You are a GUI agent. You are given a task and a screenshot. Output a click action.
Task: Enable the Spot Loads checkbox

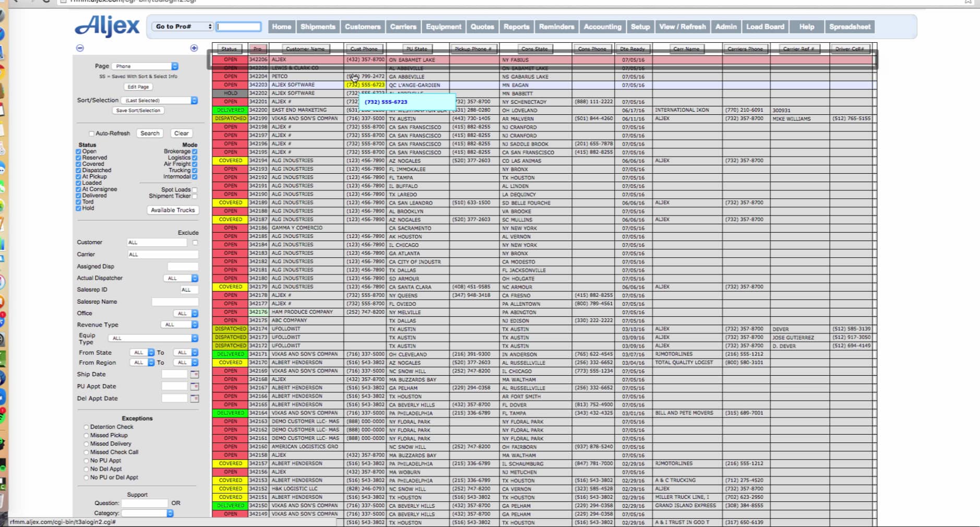click(195, 190)
